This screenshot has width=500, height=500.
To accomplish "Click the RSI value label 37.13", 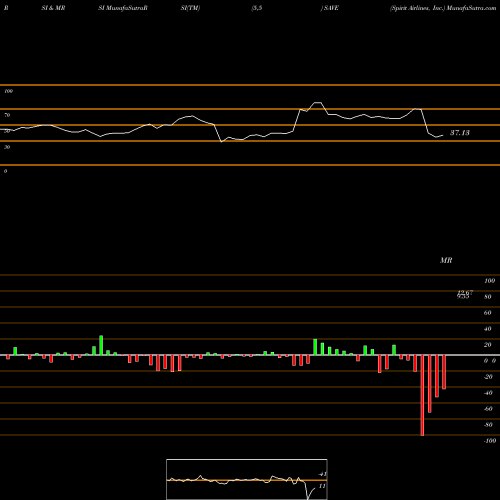I will (460, 133).
